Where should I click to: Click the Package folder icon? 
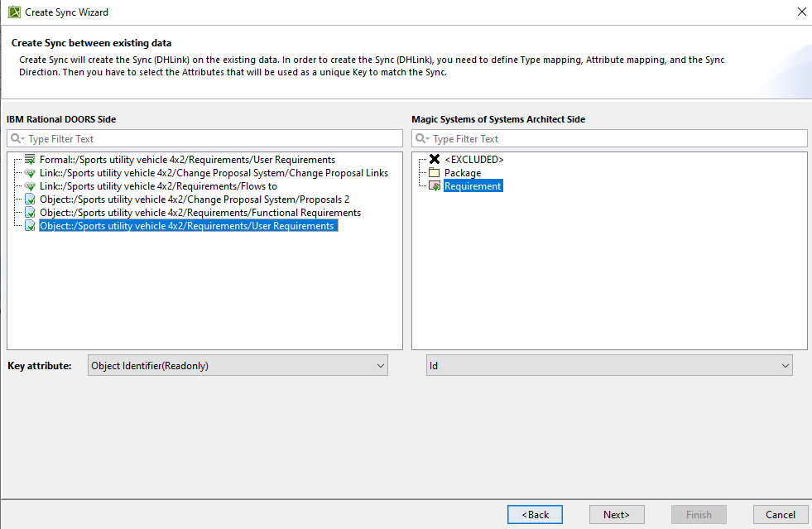click(435, 173)
